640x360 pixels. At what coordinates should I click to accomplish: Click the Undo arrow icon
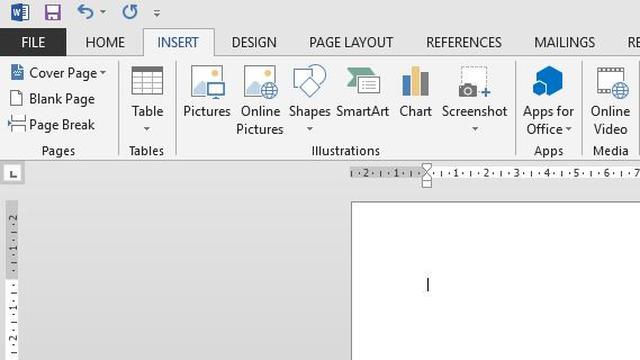click(x=85, y=12)
